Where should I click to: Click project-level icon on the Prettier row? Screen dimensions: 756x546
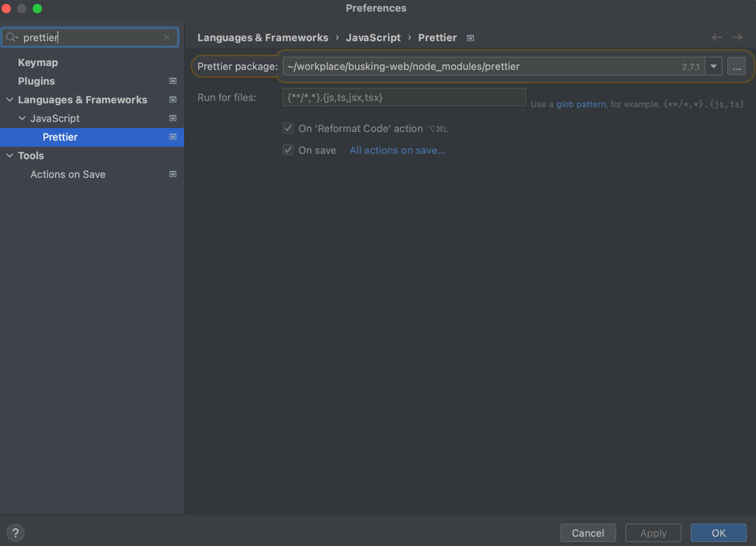click(x=173, y=137)
